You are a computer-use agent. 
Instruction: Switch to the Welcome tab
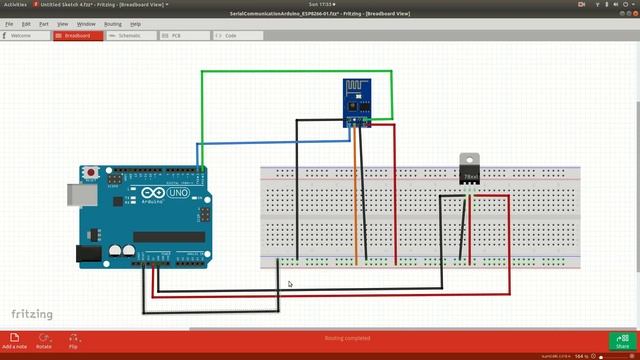coord(25,36)
